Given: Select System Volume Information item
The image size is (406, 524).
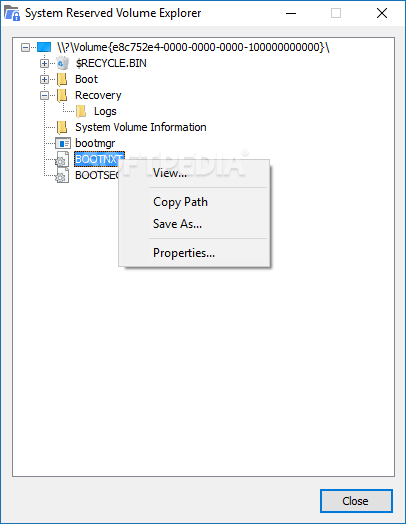Looking at the screenshot, I should (141, 127).
